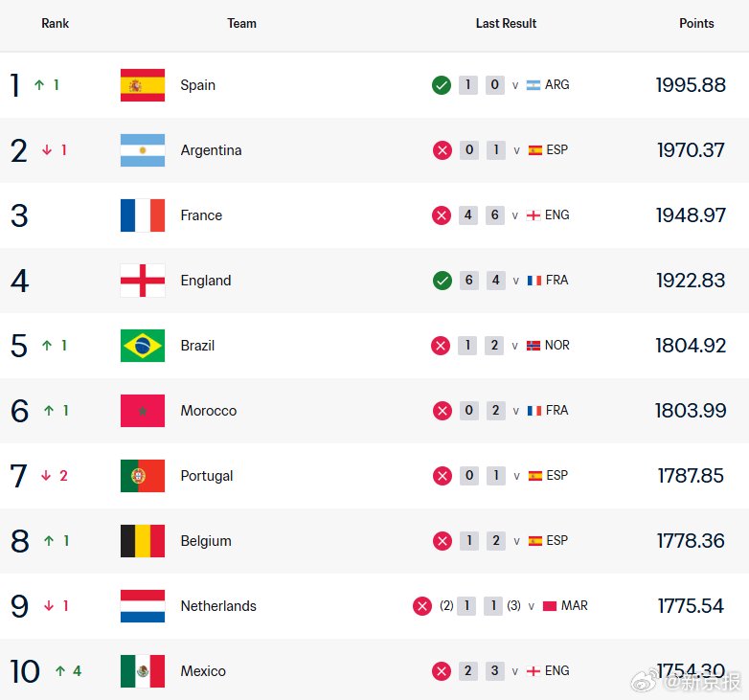Click the Spain flag icon
749x700 pixels.
click(143, 85)
